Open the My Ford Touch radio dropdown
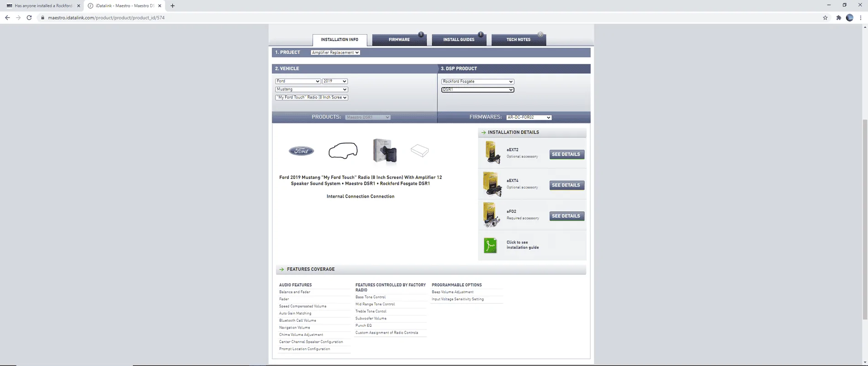Viewport: 868px width, 366px height. (311, 98)
